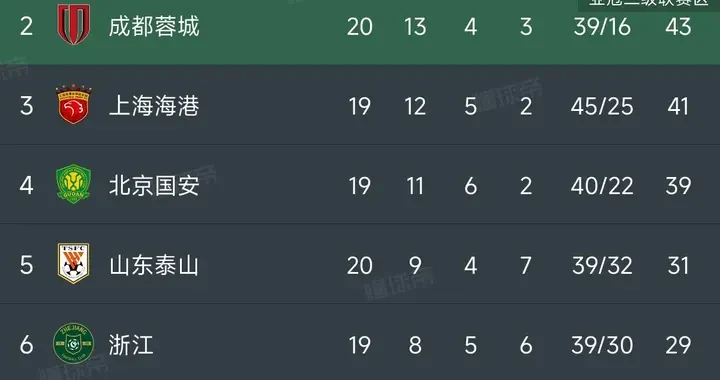The width and height of the screenshot is (720, 380).
Task: Click the Zhejiang round green crest
Action: click(x=73, y=343)
